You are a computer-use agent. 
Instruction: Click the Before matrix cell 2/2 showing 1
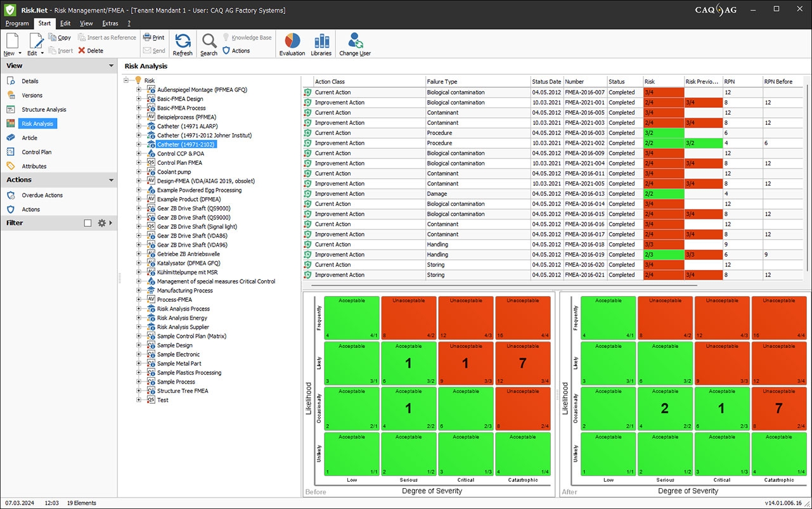click(409, 408)
